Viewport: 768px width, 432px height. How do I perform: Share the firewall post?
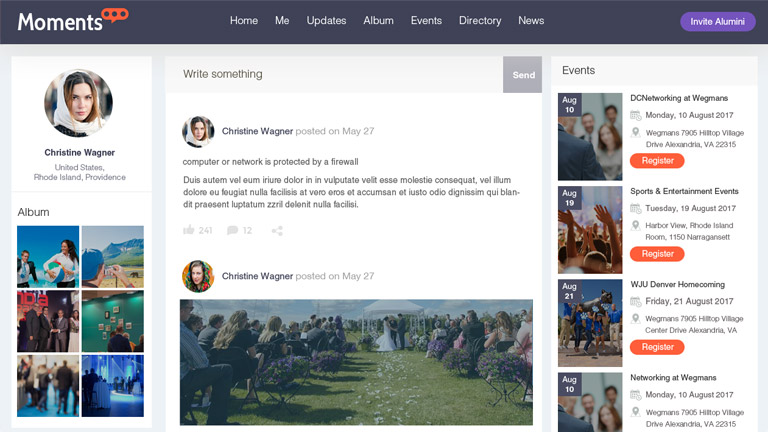tap(277, 231)
